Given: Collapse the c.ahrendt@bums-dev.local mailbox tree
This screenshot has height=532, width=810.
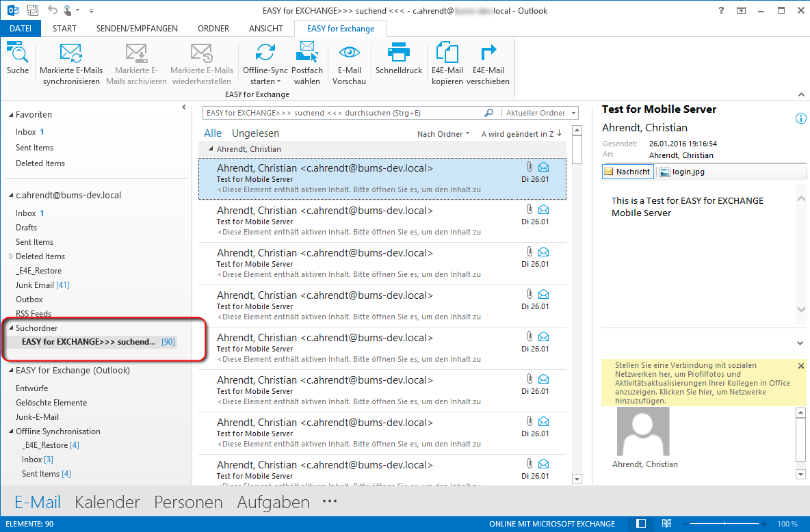Looking at the screenshot, I should (x=11, y=196).
